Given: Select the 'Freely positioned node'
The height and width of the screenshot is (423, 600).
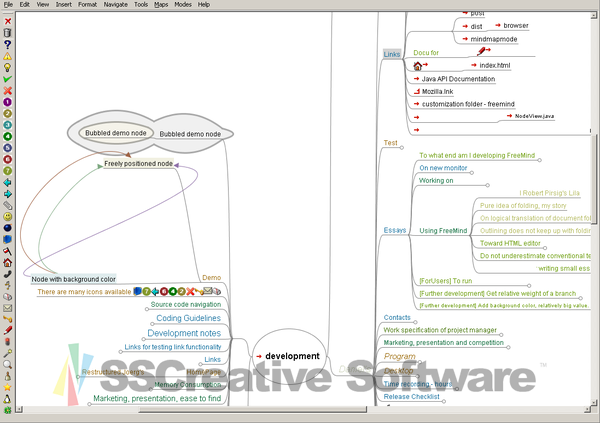Looking at the screenshot, I should 139,163.
